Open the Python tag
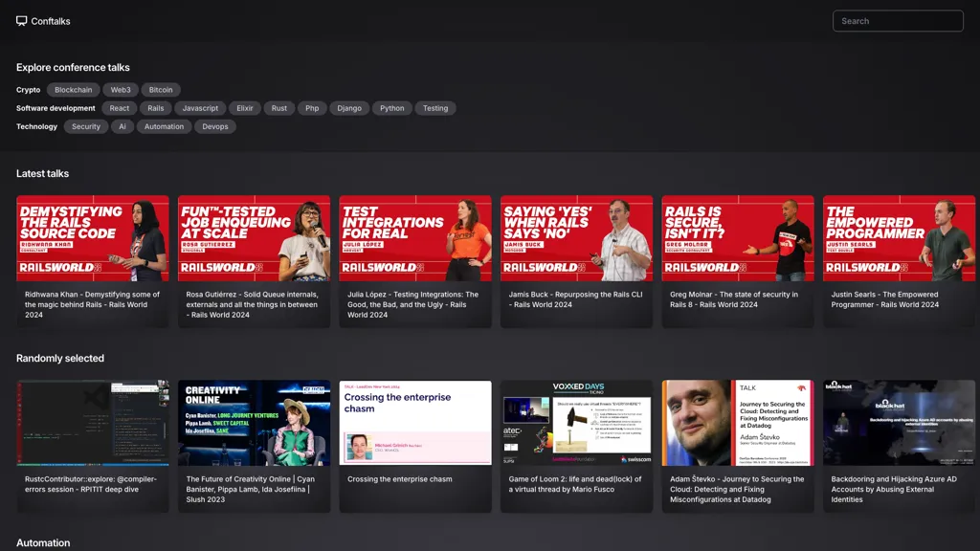 (391, 108)
